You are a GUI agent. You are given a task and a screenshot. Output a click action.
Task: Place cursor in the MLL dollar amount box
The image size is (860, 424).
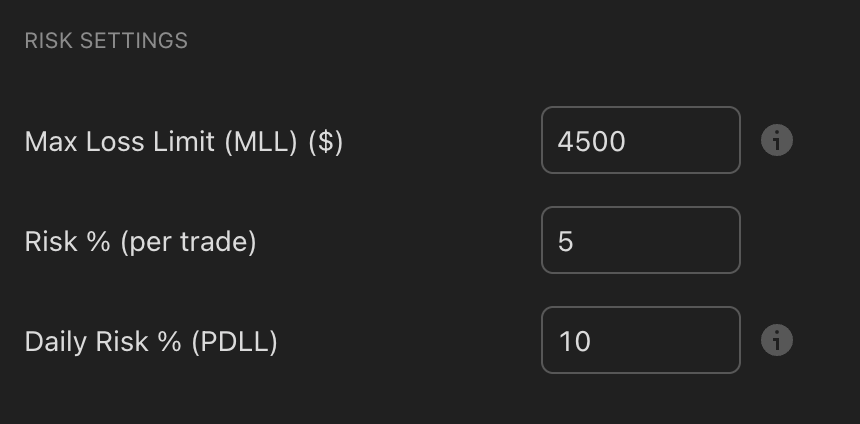click(x=640, y=141)
